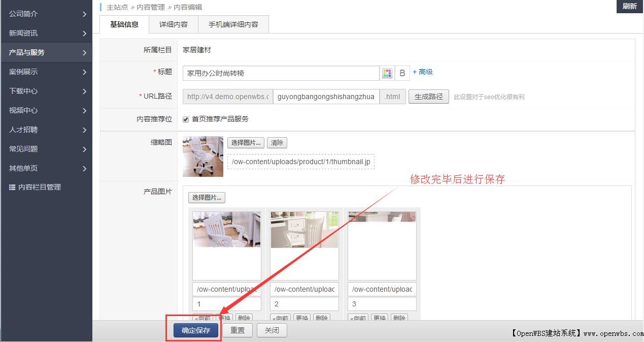Switch to the 详细内容 tab

(173, 24)
